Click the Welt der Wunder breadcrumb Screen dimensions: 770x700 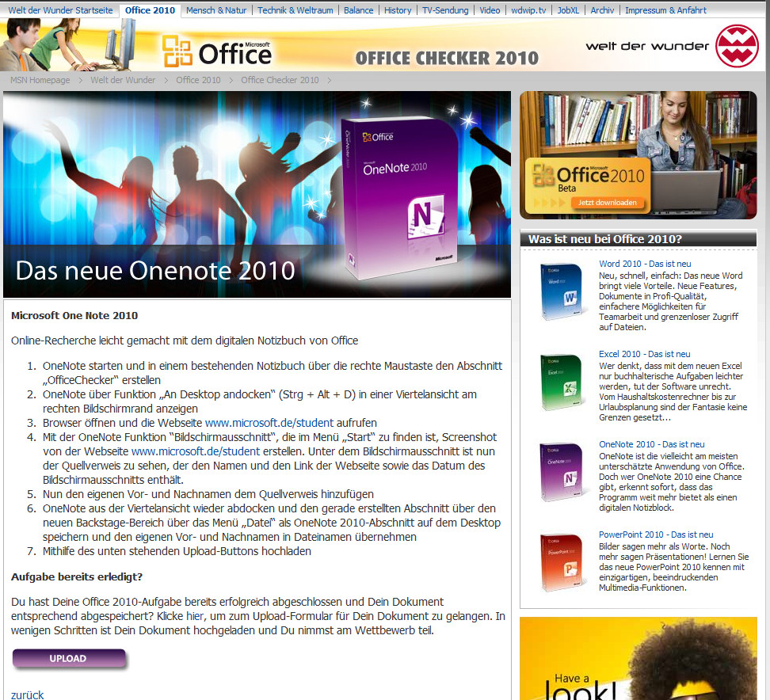click(123, 80)
